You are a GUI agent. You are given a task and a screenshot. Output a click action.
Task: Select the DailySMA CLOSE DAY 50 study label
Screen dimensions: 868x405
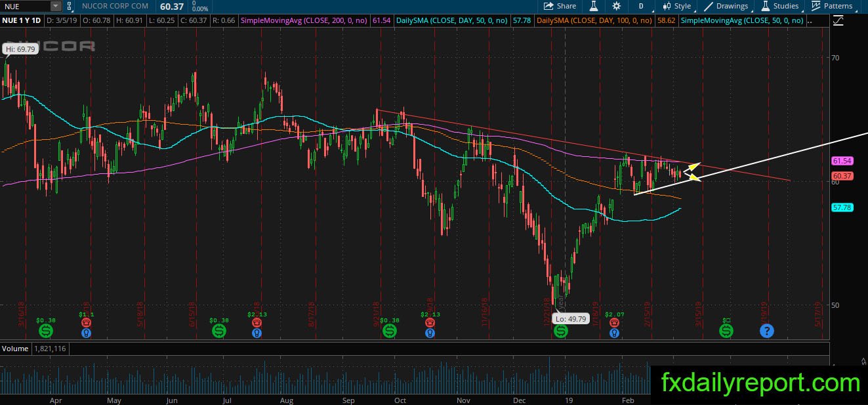pos(453,20)
